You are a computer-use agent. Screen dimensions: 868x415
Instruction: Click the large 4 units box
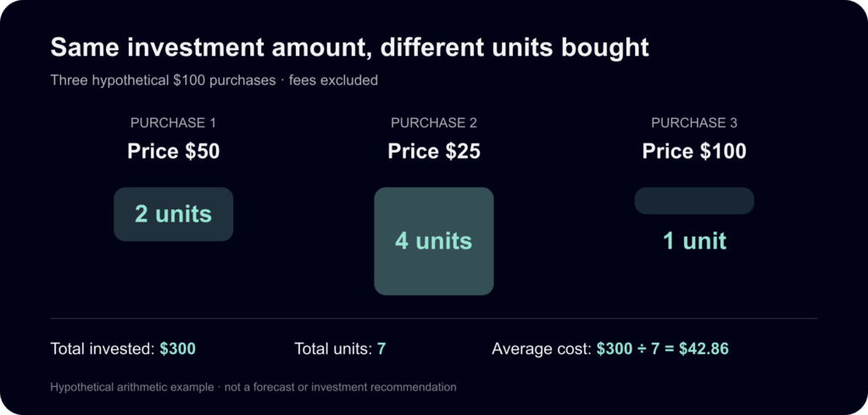click(434, 241)
